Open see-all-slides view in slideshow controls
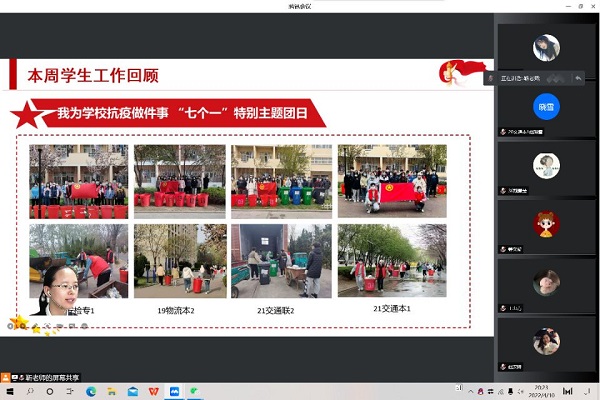This screenshot has width=600, height=400. click(47, 326)
